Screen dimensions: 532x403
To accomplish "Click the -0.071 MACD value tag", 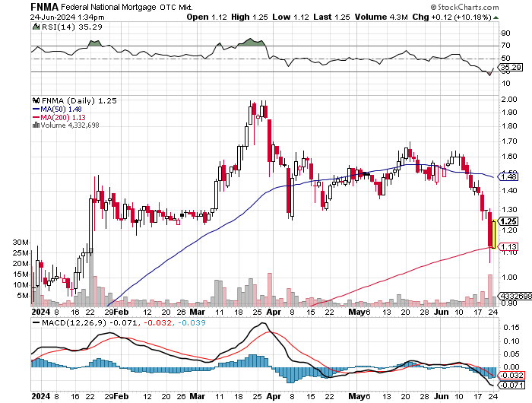I will (511, 385).
